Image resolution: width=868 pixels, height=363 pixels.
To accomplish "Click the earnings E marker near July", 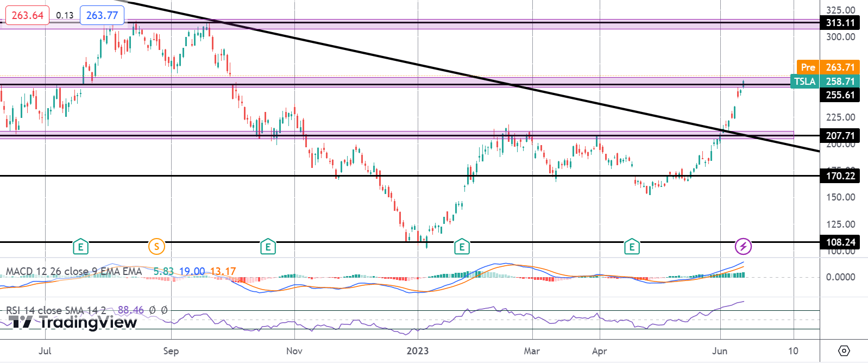I will [x=80, y=247].
